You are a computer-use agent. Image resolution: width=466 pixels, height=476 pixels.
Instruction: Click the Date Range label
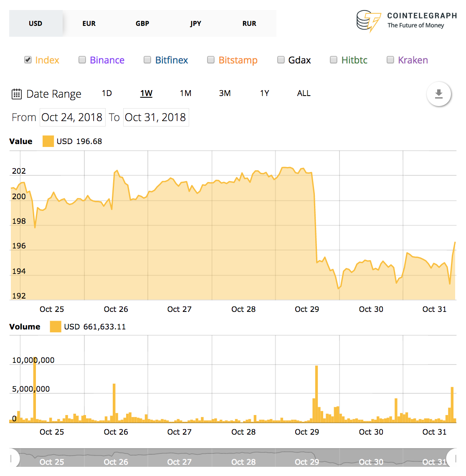54,94
